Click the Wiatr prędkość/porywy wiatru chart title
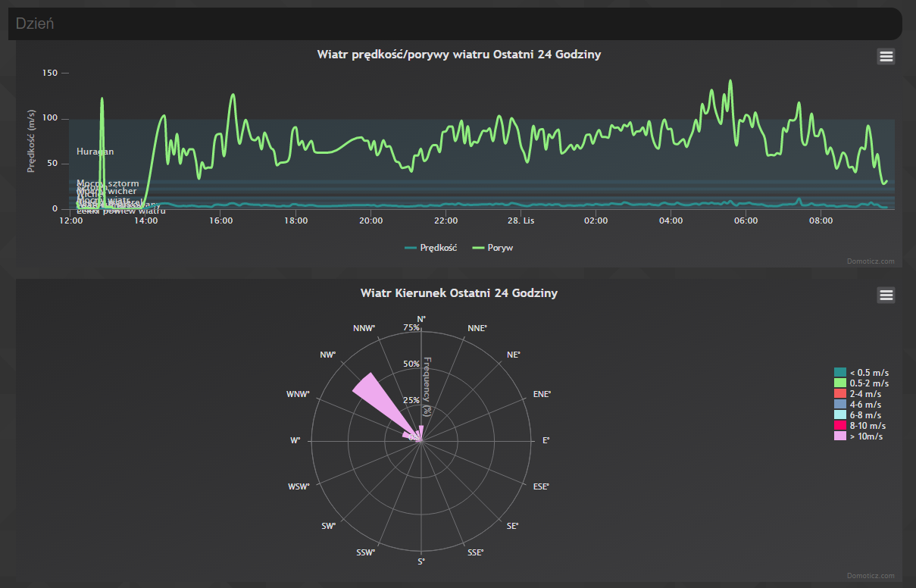This screenshot has width=916, height=588. click(458, 55)
